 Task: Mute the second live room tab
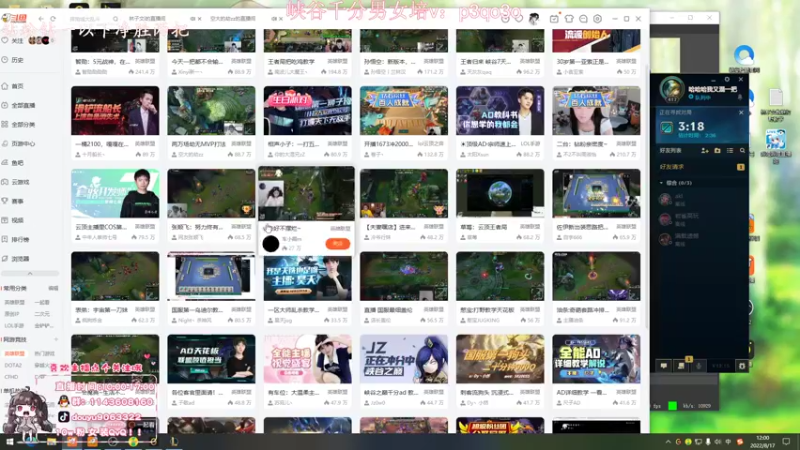point(274,19)
